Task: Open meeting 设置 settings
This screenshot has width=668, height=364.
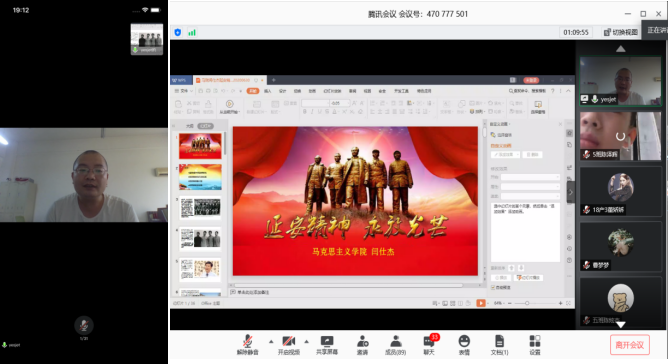Action: (x=535, y=345)
